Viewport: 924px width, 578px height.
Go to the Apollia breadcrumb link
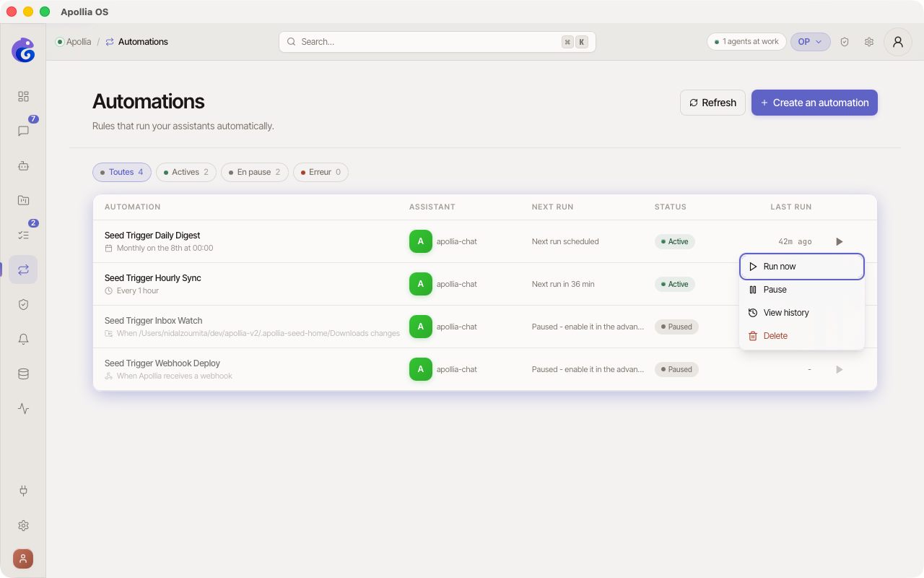click(x=74, y=42)
